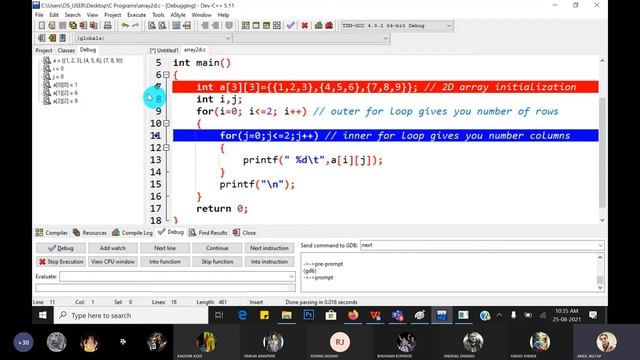Image resolution: width=640 pixels, height=360 pixels.
Task: Switch to the Find Results bottom tab
Action: (x=208, y=233)
